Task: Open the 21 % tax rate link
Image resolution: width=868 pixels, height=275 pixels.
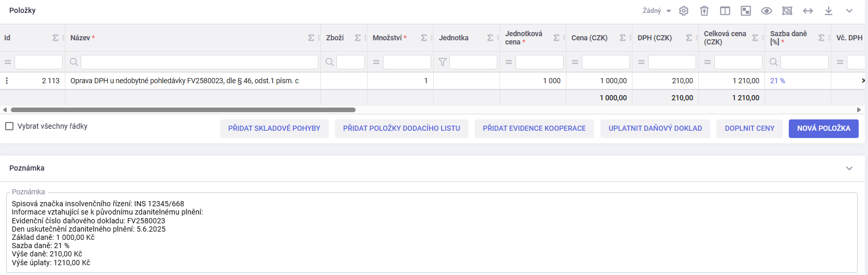Action: 777,81
